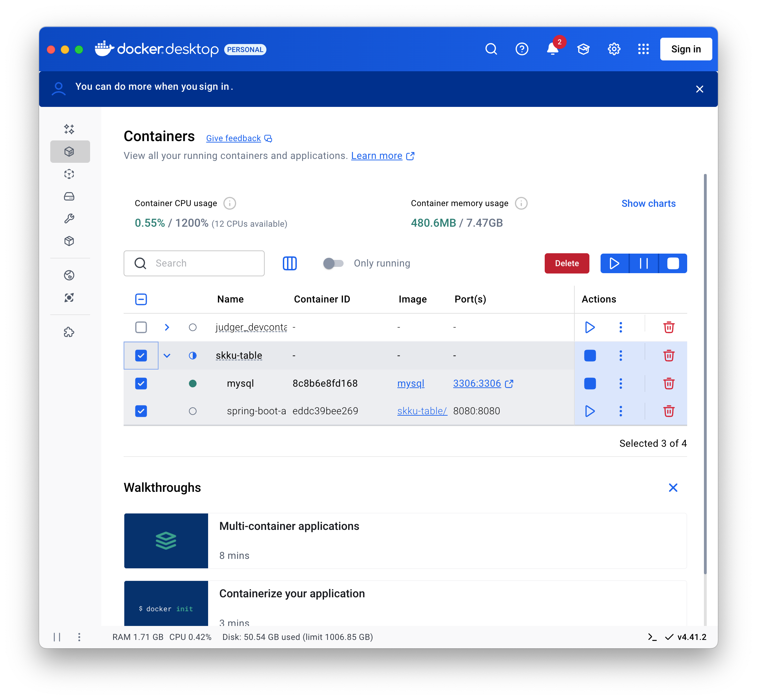Click the manage columns icon
The width and height of the screenshot is (757, 700).
(289, 263)
